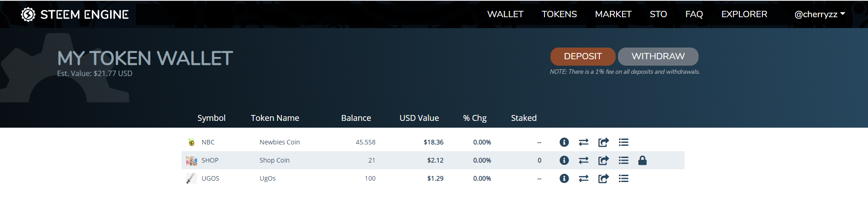This screenshot has width=868, height=201.
Task: Open the history list icon for SHOP
Action: pos(623,160)
